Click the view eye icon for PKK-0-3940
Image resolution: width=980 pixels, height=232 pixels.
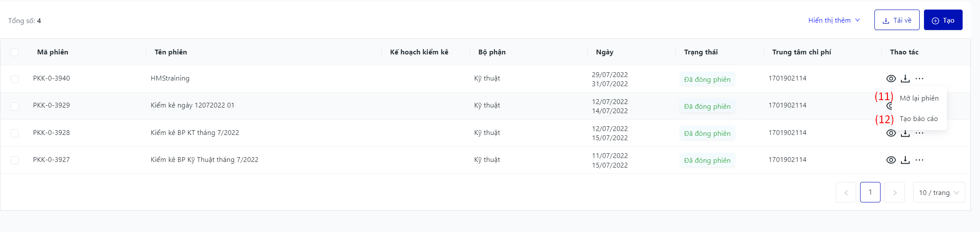pyautogui.click(x=891, y=79)
